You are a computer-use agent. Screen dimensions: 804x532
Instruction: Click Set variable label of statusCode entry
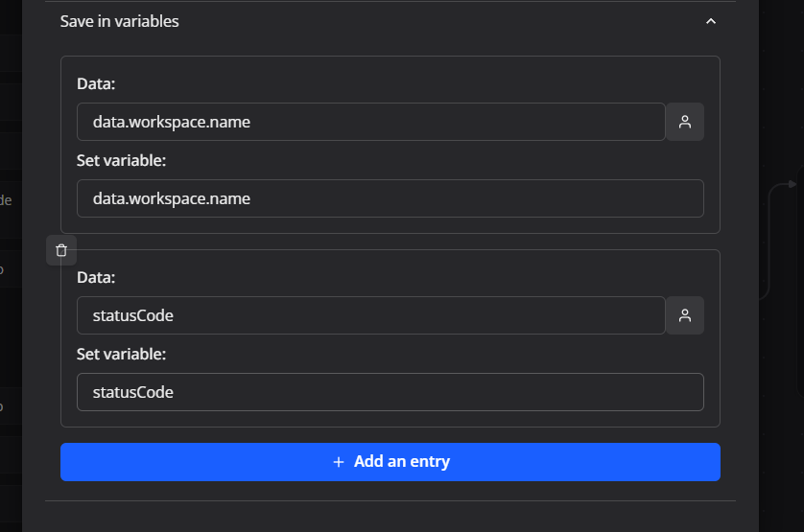[122, 355]
